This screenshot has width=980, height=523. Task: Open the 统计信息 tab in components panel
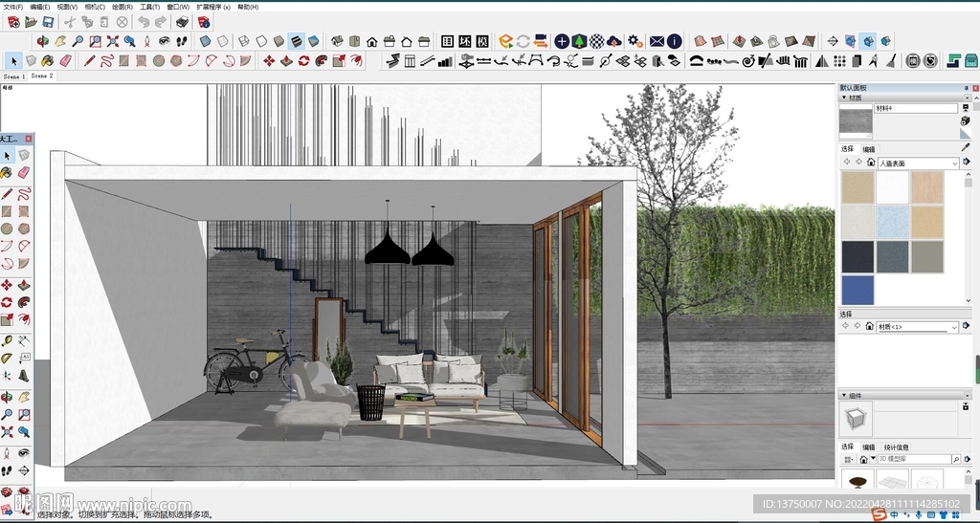896,447
